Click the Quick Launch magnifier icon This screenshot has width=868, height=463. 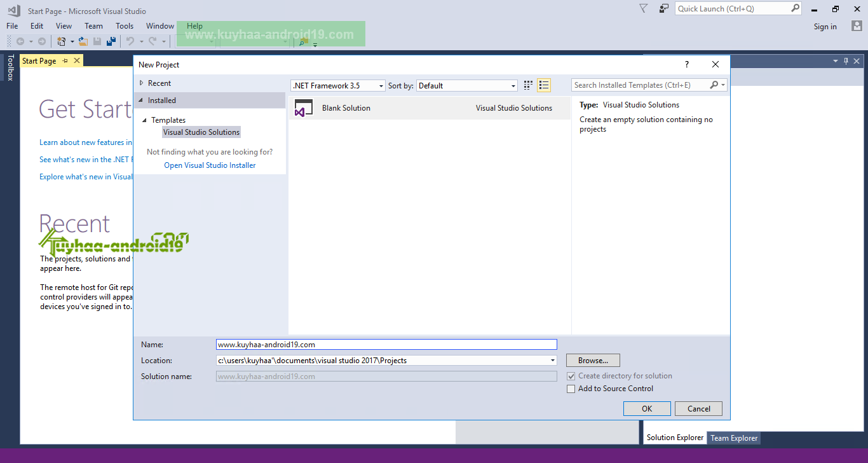click(x=795, y=8)
